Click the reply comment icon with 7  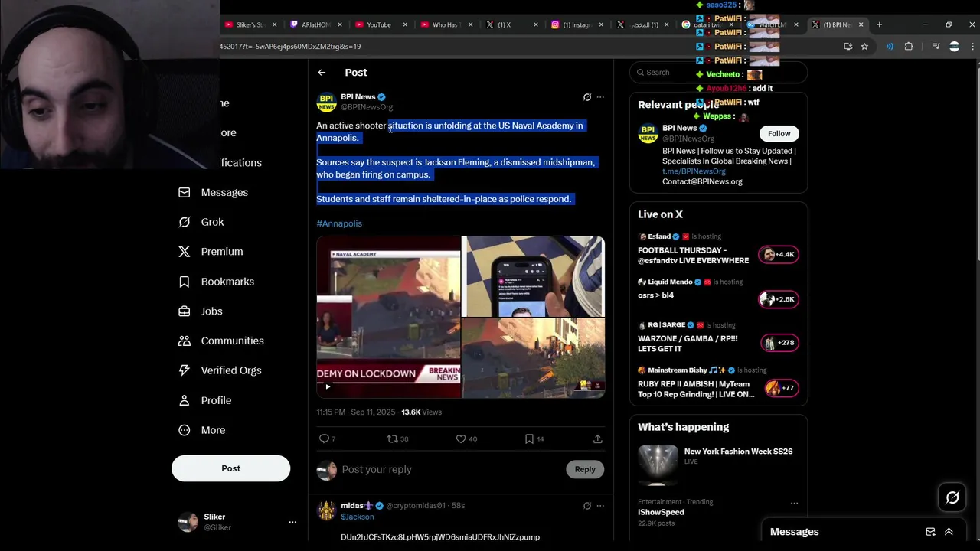324,439
